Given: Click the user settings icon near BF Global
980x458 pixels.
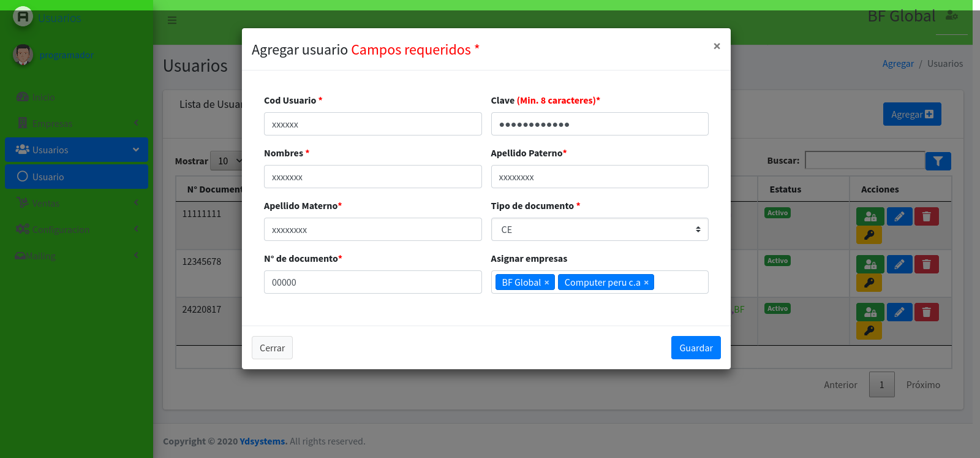Looking at the screenshot, I should click(951, 16).
